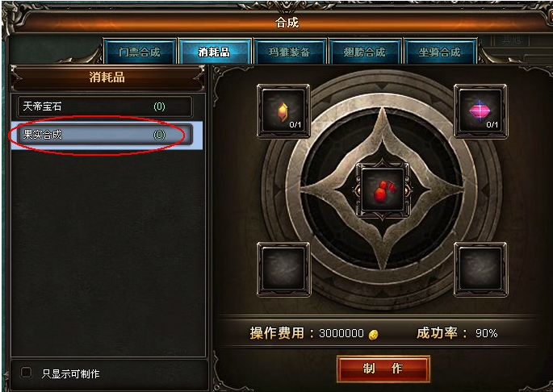Enable 只显示可制作 checkbox
The width and height of the screenshot is (553, 392).
(x=27, y=373)
